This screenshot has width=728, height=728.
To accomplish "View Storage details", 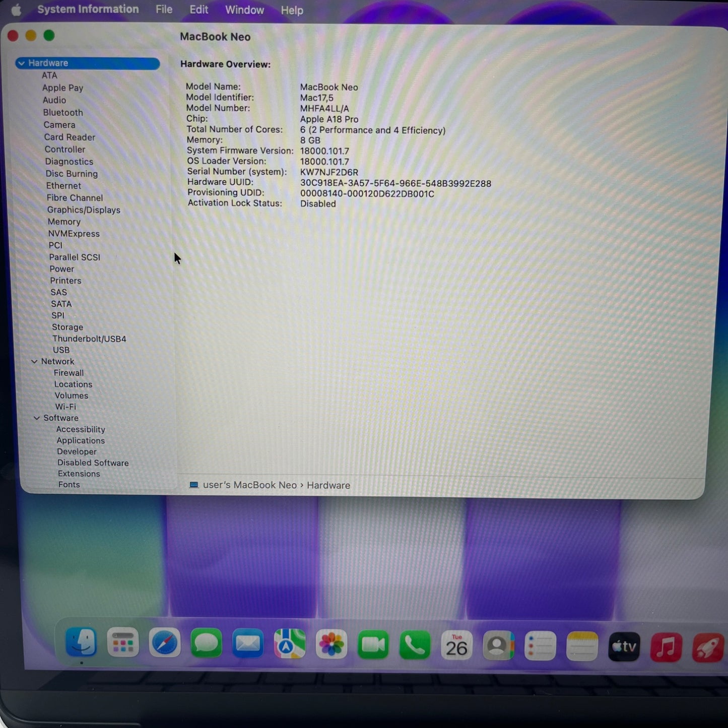I will [68, 327].
